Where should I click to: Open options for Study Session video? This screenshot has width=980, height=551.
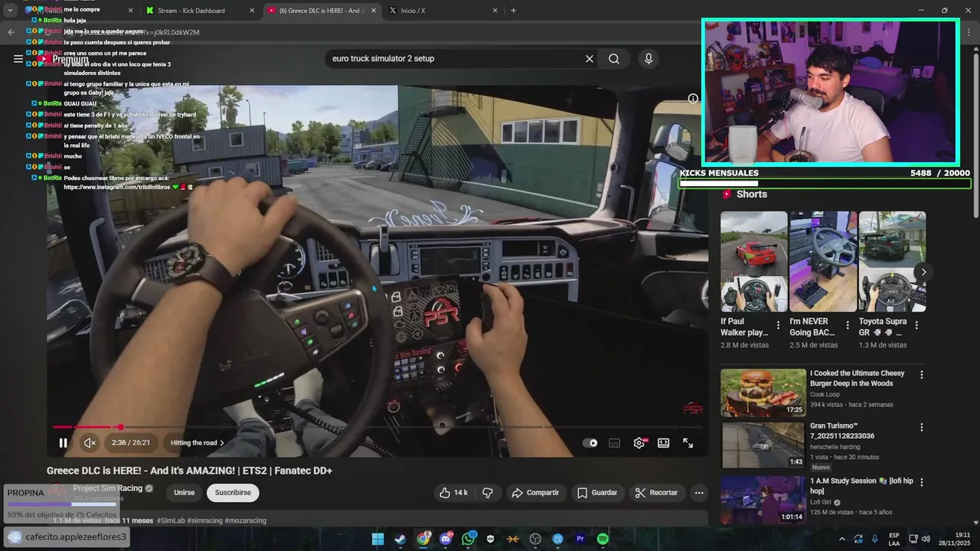point(922,482)
